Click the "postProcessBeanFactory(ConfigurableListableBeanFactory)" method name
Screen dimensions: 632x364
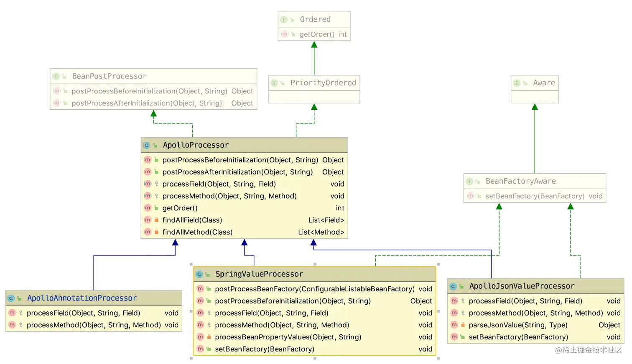pos(315,289)
